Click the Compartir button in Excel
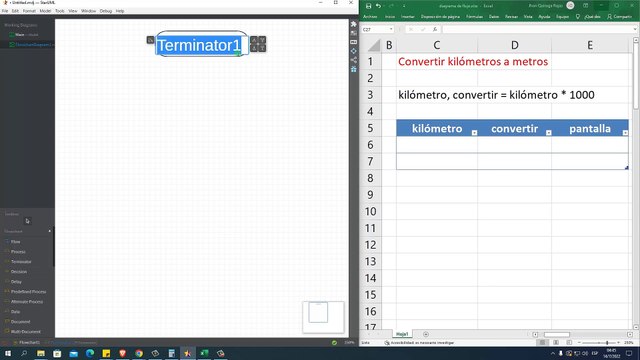The width and height of the screenshot is (640, 360). (x=619, y=17)
